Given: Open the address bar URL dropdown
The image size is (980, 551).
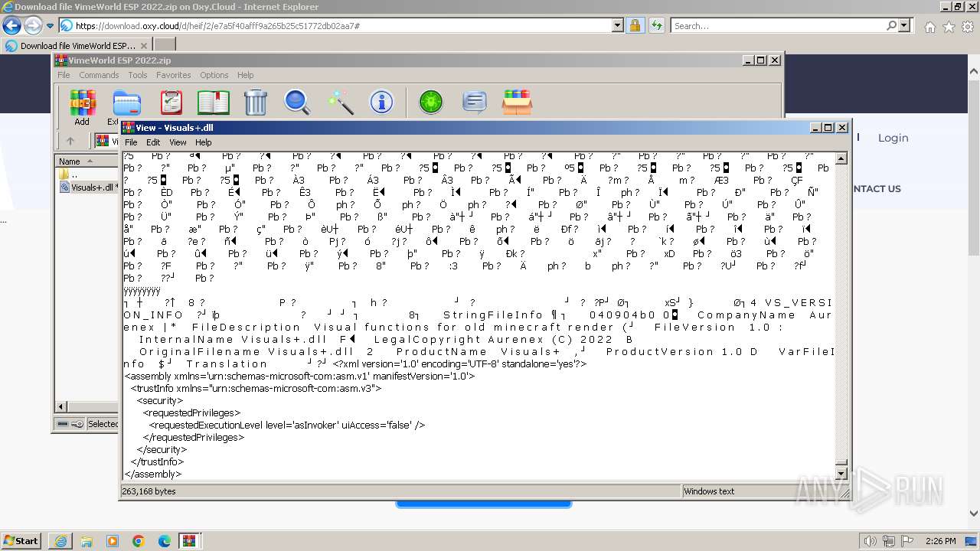Looking at the screenshot, I should [x=618, y=26].
